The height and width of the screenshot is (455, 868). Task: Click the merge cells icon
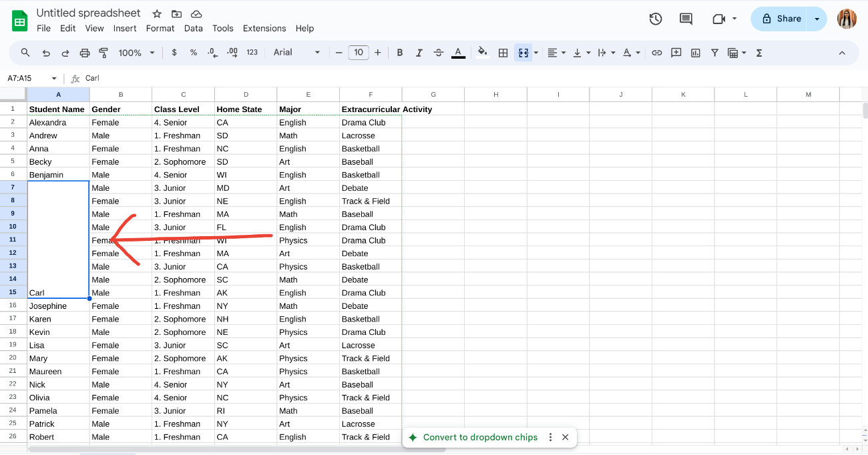pos(523,53)
